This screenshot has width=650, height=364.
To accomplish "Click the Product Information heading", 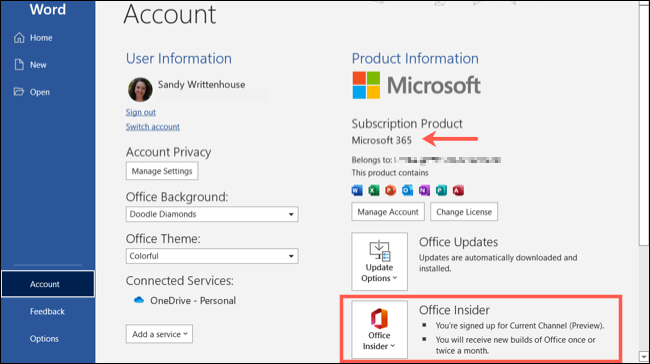I will pos(415,58).
